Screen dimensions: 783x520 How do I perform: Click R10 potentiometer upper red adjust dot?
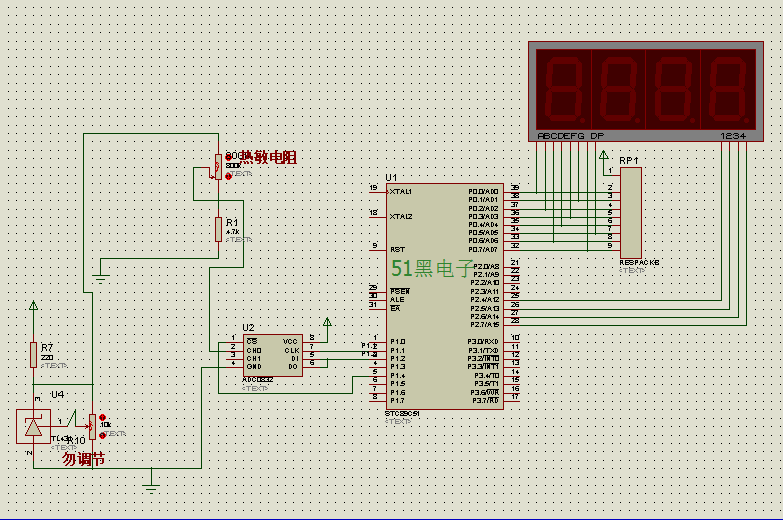103,417
